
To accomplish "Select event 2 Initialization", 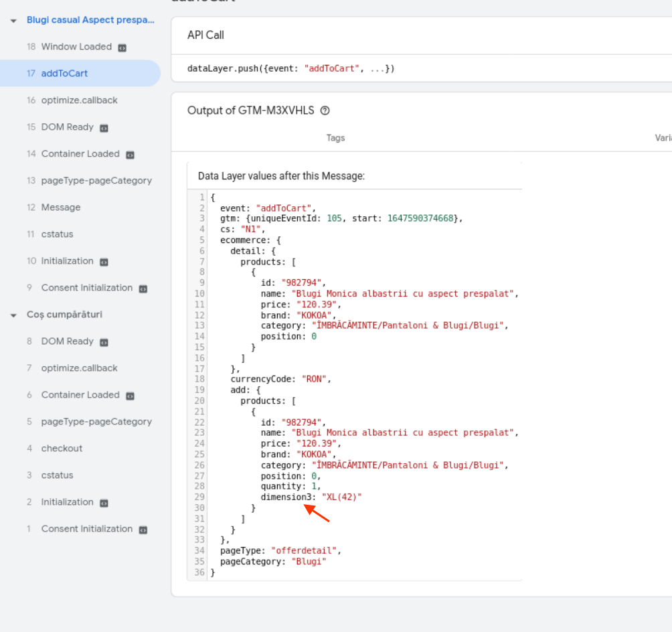I will (x=68, y=501).
